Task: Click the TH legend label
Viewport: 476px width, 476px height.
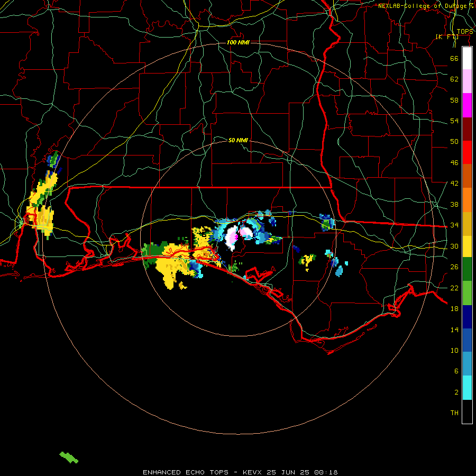Action: (x=454, y=413)
